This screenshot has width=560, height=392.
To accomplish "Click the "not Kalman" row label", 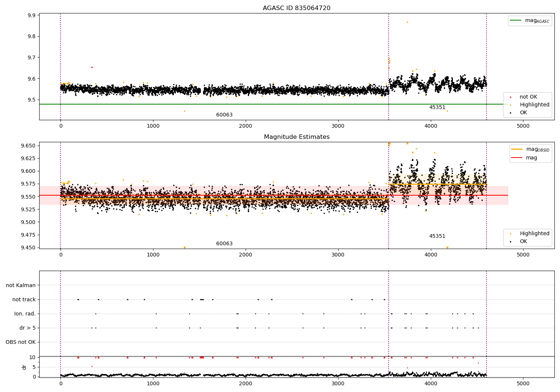I will click(21, 286).
